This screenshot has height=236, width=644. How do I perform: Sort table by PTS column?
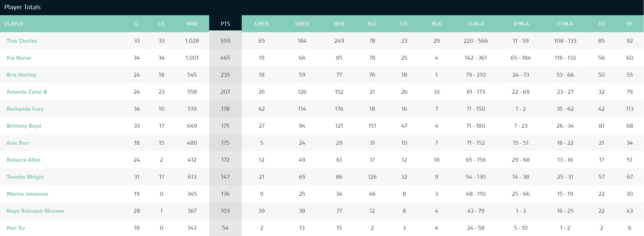pyautogui.click(x=225, y=24)
